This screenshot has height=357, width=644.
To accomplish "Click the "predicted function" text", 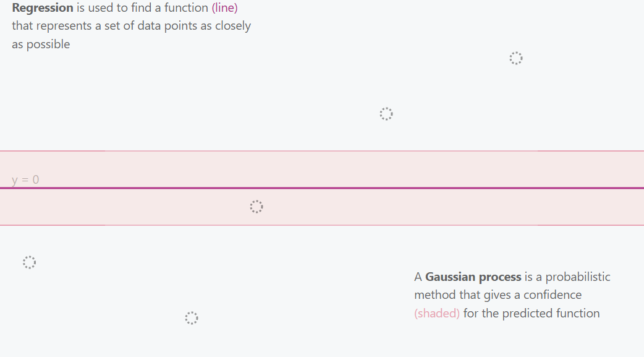I will point(551,314).
